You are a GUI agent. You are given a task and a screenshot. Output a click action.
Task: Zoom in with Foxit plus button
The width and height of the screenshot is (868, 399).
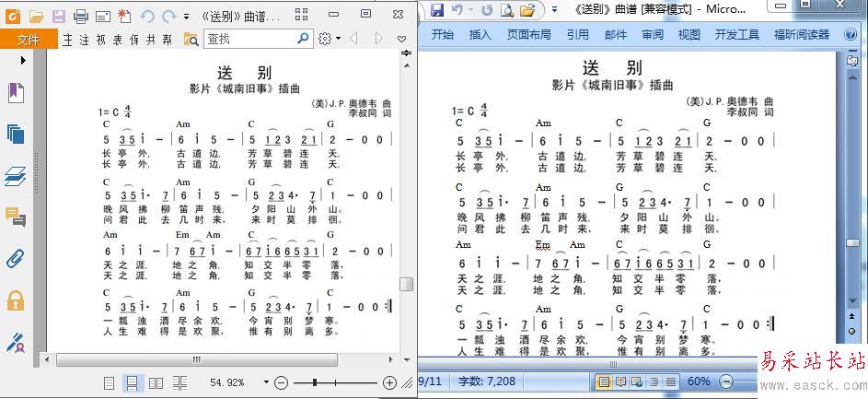tap(389, 382)
